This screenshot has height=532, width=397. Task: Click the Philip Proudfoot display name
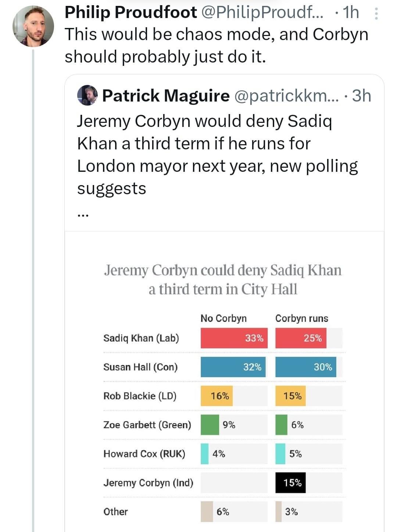(x=131, y=13)
